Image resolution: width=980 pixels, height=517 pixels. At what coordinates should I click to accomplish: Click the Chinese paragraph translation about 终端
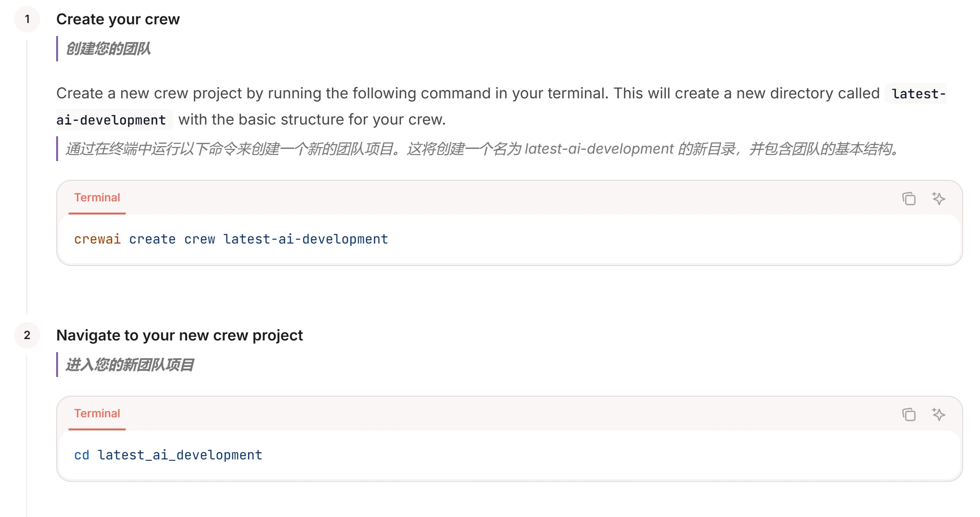pos(482,149)
